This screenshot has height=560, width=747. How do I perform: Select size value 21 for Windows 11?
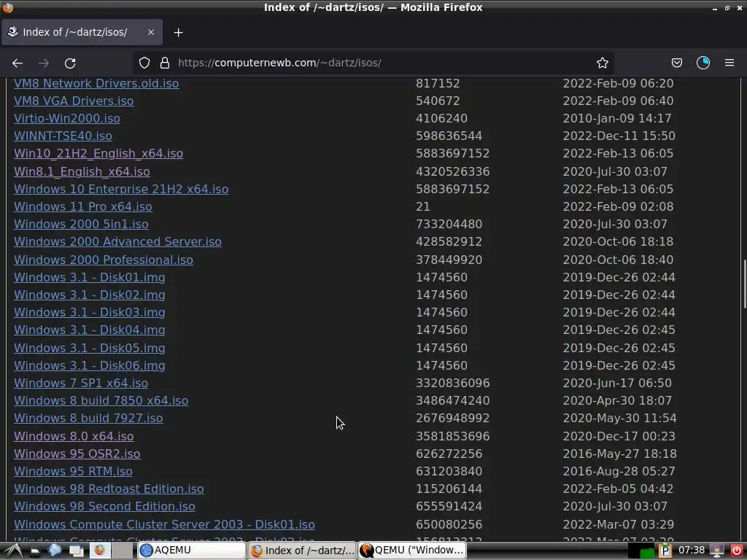click(x=422, y=206)
